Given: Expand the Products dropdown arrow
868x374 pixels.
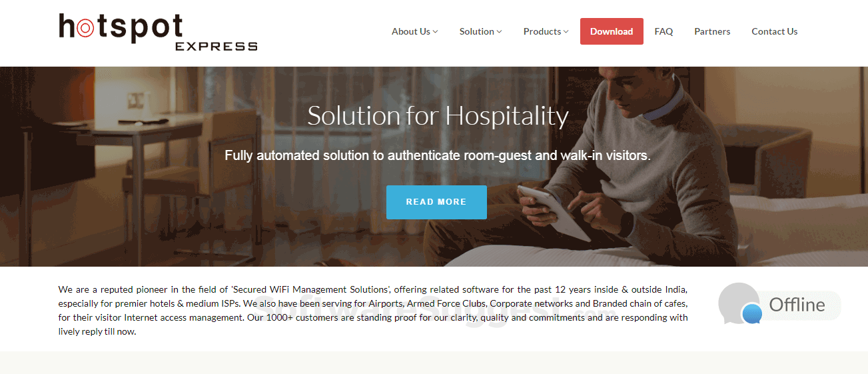Looking at the screenshot, I should click(x=566, y=31).
